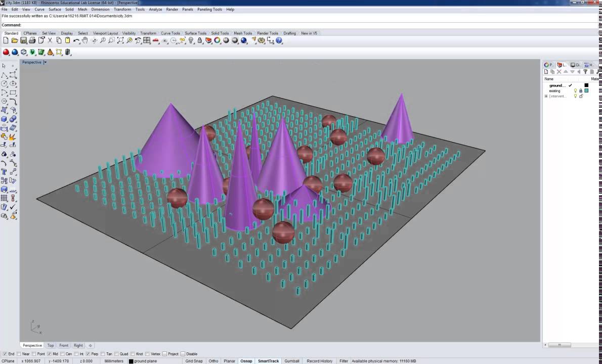Image resolution: width=602 pixels, height=364 pixels.
Task: Click the red Sphere solid icon
Action: [x=6, y=52]
